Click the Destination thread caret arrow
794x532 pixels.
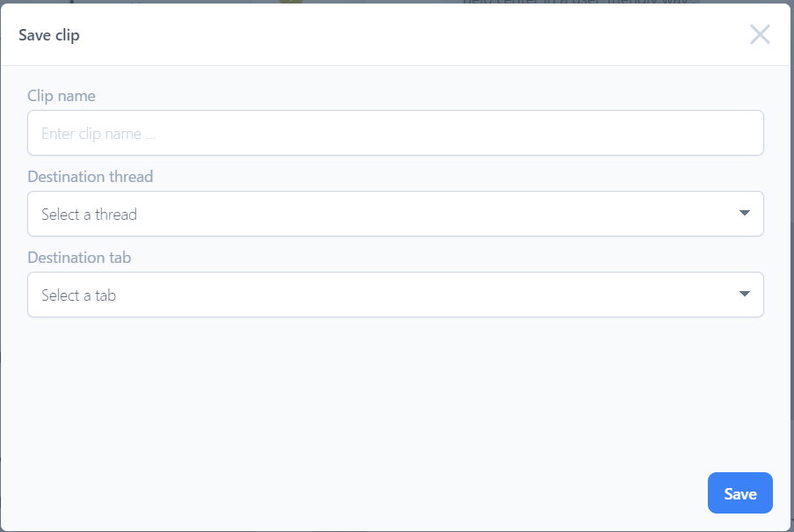(744, 214)
